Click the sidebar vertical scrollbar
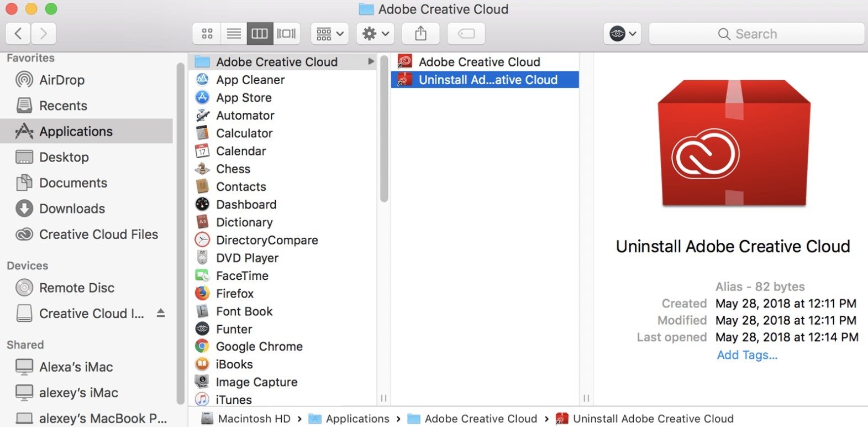The image size is (868, 427). tap(180, 233)
